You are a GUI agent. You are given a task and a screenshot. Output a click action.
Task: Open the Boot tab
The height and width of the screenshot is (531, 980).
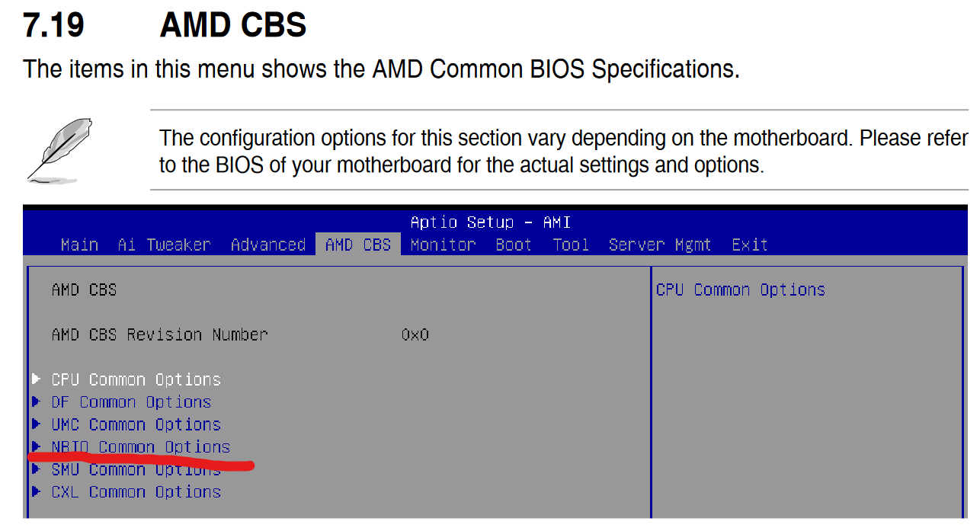click(514, 245)
